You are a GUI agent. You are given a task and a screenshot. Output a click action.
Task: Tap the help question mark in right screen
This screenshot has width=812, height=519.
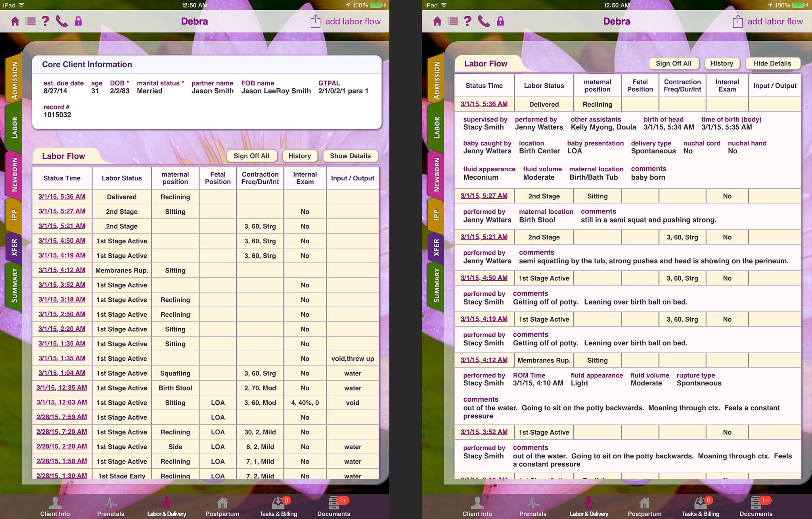(468, 21)
